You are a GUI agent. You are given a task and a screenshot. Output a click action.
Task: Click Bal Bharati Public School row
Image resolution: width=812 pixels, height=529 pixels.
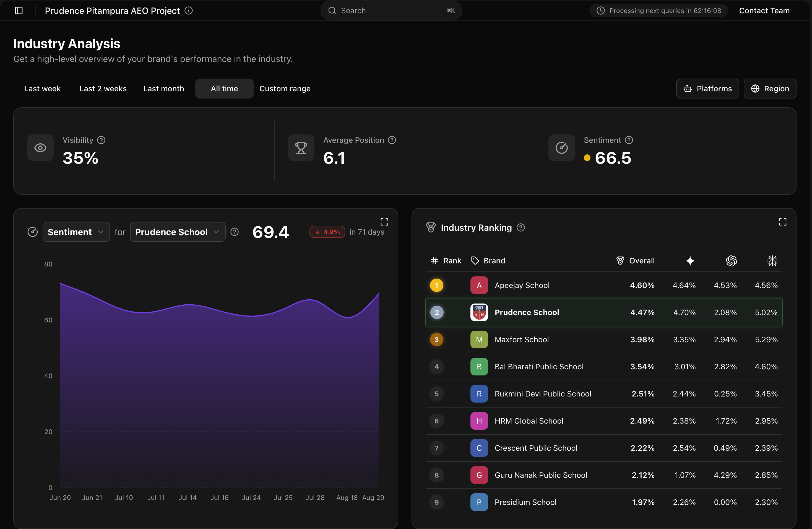coord(604,367)
